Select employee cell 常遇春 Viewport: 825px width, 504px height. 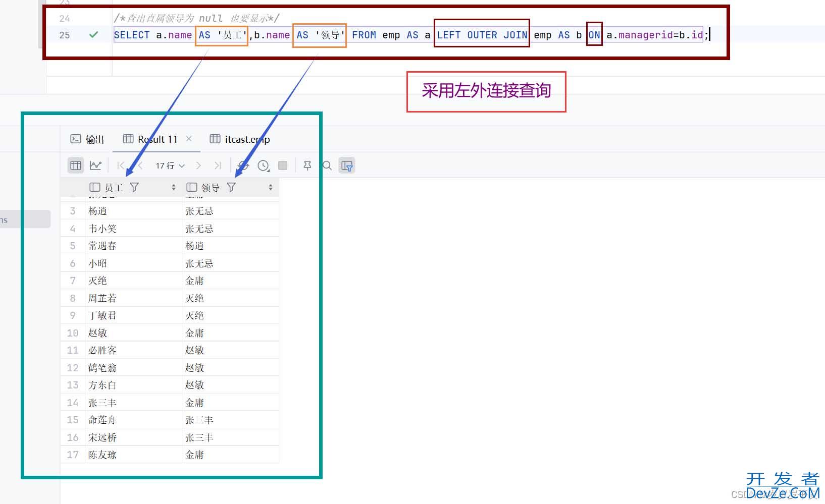click(133, 246)
